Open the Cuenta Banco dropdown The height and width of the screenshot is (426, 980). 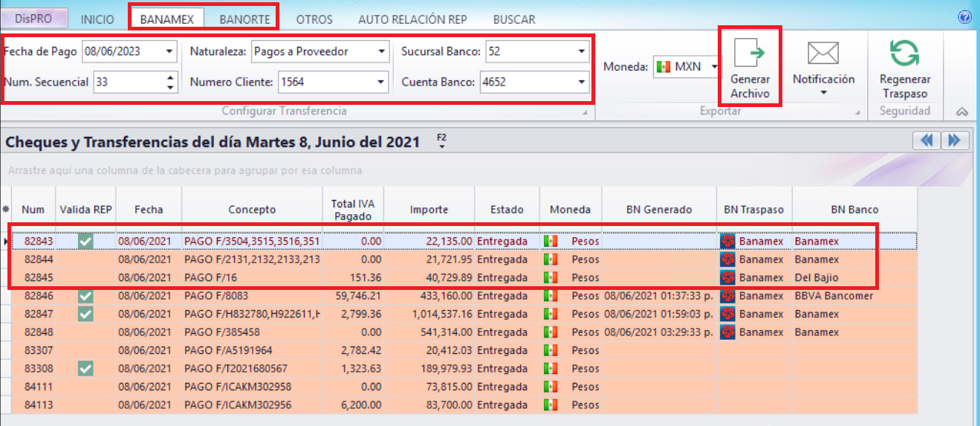coord(581,82)
